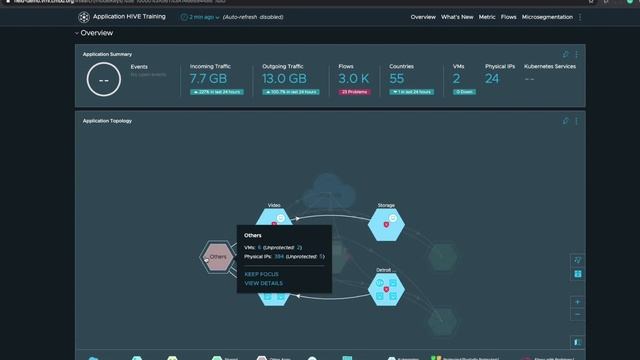Select the faded green hexagon below Detroit
The height and width of the screenshot is (360, 640).
442,322
